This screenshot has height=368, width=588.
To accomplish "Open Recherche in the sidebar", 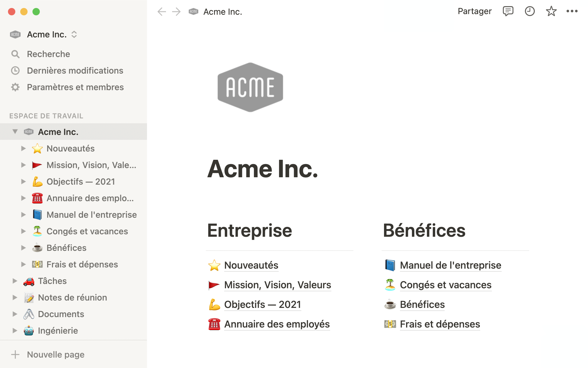I will tap(48, 54).
